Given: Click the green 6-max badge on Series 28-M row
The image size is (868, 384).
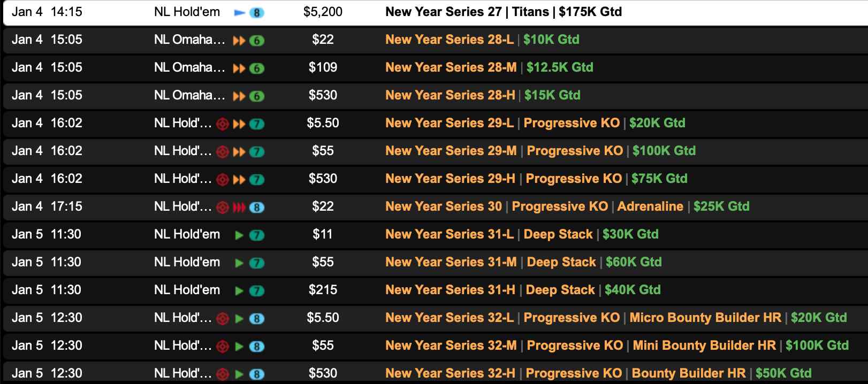Looking at the screenshot, I should [x=257, y=68].
